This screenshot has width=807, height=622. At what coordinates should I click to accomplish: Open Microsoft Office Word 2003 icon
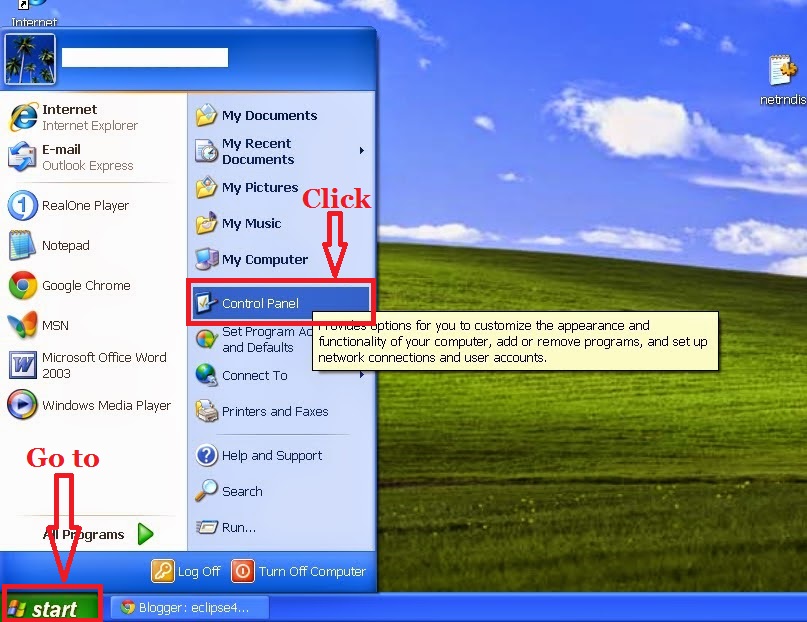tap(23, 365)
